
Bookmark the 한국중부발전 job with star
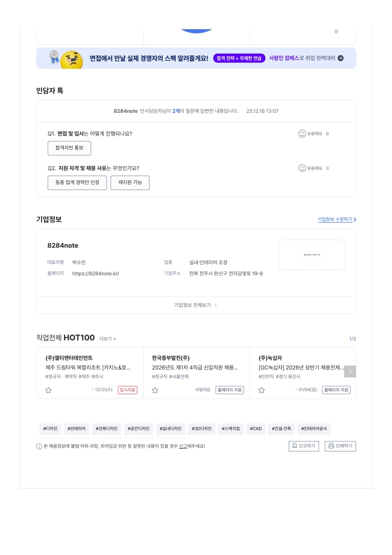tap(155, 390)
